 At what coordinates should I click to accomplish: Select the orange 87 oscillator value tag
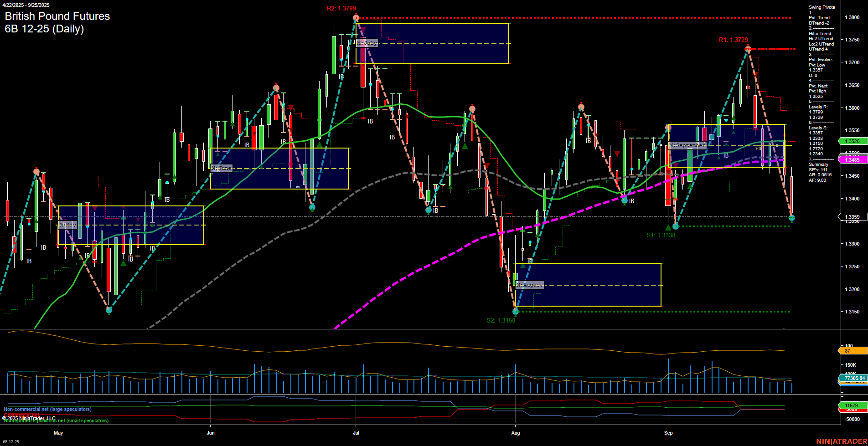click(x=853, y=351)
